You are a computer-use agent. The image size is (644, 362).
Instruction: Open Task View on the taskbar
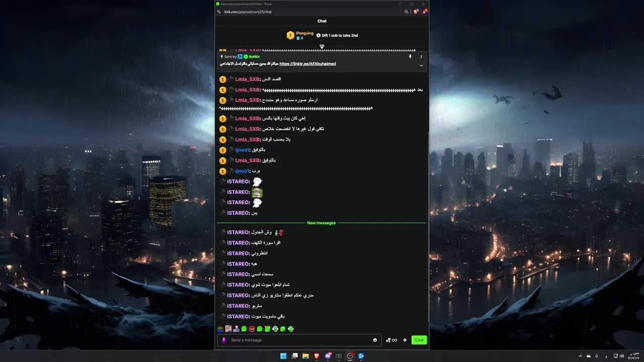click(294, 356)
